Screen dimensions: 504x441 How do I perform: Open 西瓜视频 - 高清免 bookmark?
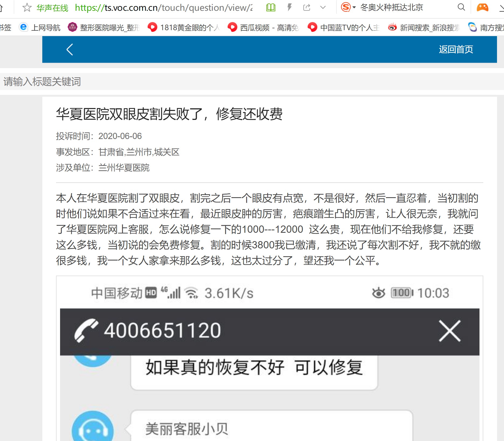pyautogui.click(x=263, y=27)
